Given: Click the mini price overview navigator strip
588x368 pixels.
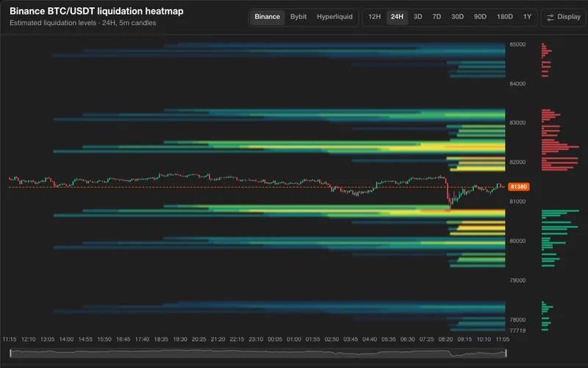Looking at the screenshot, I should (258, 353).
